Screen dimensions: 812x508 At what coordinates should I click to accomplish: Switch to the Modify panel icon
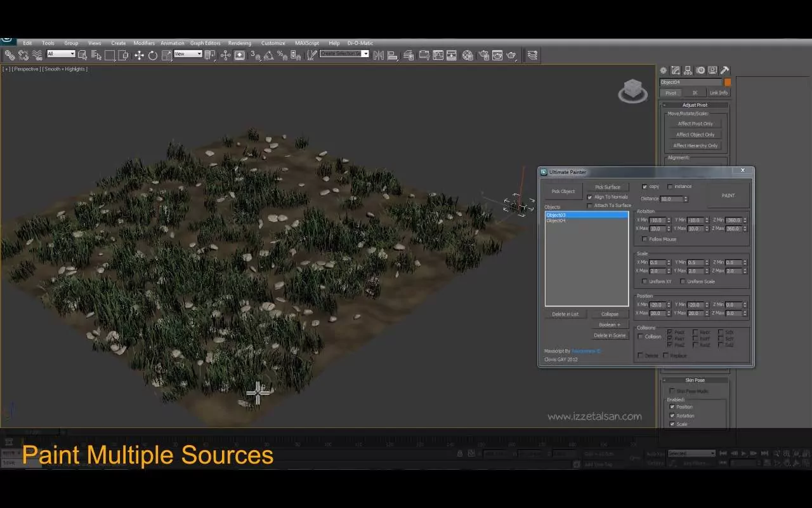point(676,70)
